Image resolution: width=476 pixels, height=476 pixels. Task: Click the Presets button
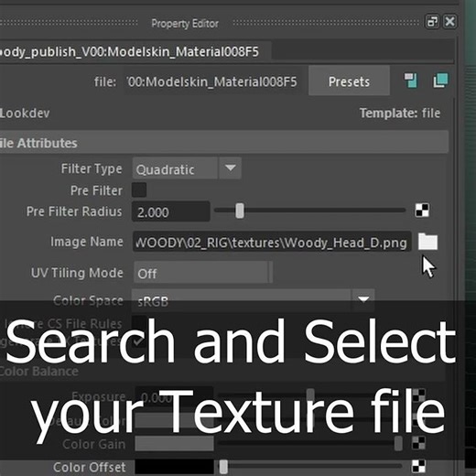pos(349,81)
